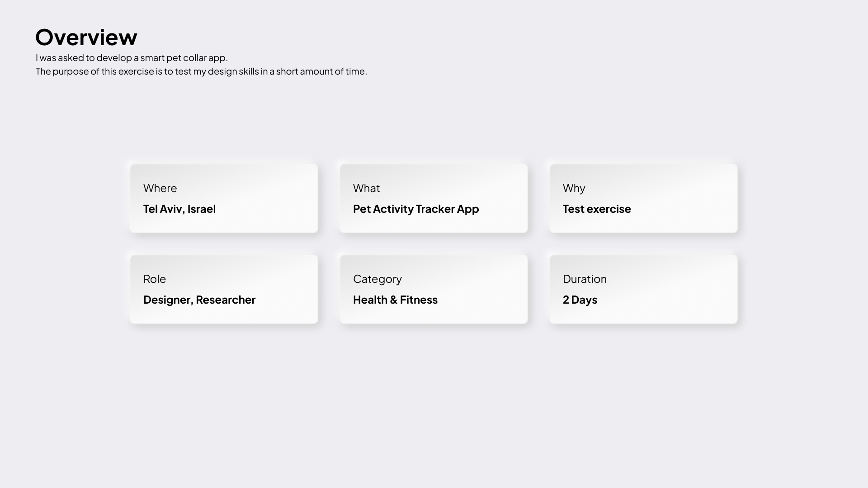The image size is (868, 488).
Task: Select the Tel Aviv, Israel text
Action: pos(179,209)
